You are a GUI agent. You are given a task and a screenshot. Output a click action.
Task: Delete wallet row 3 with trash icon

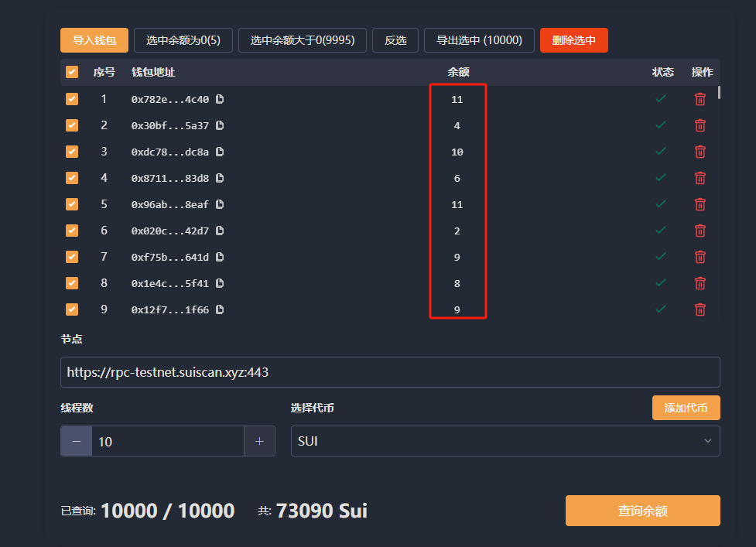click(700, 152)
